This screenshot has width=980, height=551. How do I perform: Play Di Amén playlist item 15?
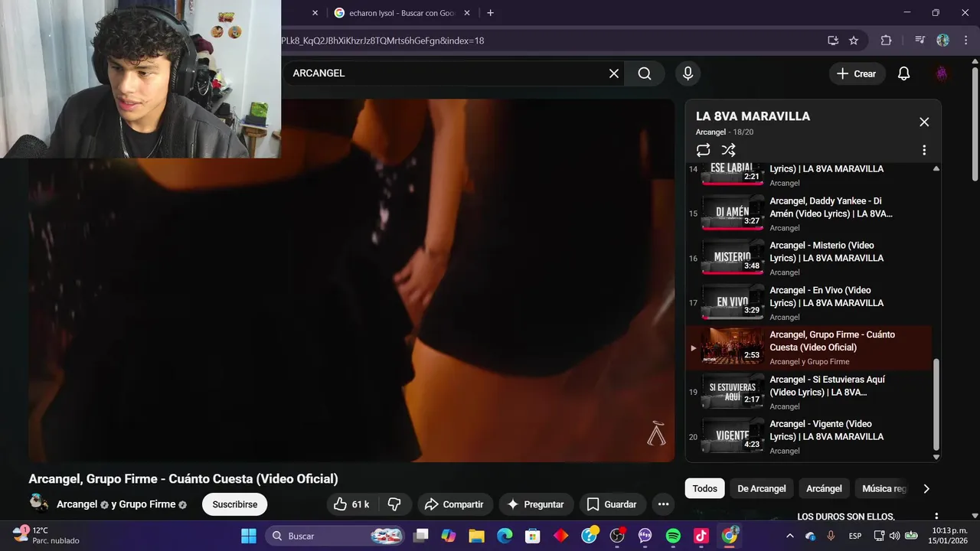click(x=808, y=214)
